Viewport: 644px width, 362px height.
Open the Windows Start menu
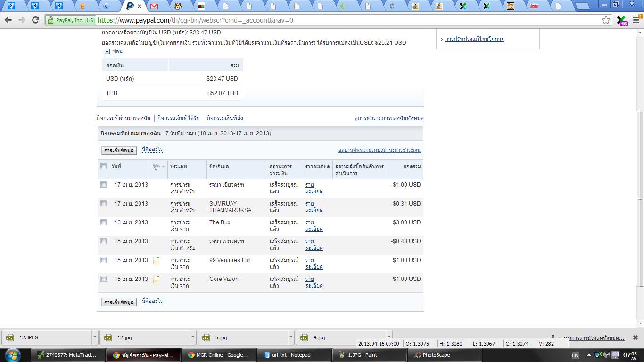pyautogui.click(x=12, y=354)
